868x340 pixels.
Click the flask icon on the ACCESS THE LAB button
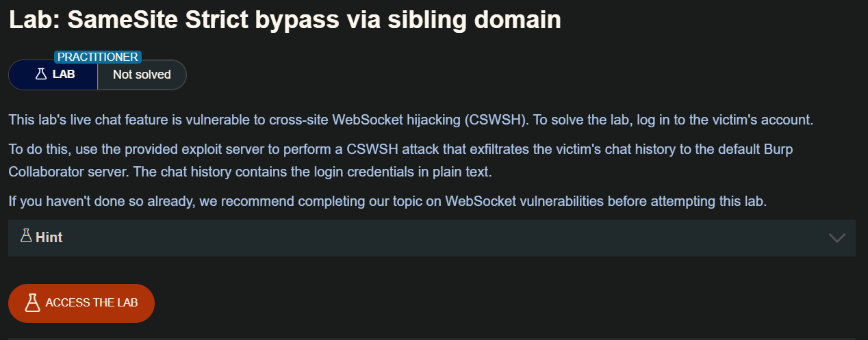tap(32, 302)
